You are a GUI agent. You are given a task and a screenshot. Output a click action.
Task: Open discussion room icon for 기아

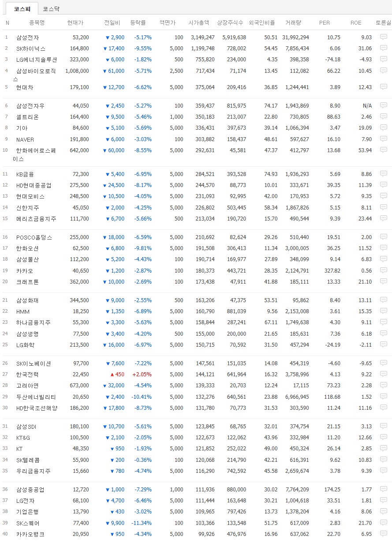coord(383,127)
